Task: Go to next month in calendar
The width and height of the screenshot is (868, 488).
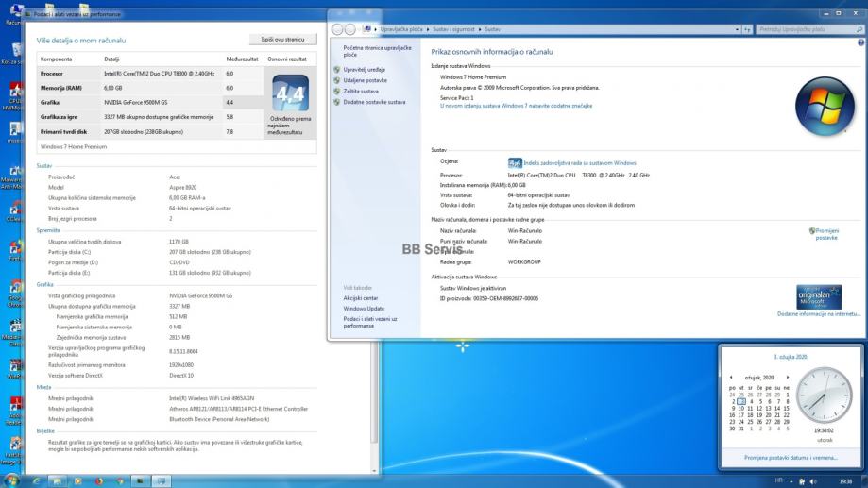Action: pyautogui.click(x=788, y=378)
